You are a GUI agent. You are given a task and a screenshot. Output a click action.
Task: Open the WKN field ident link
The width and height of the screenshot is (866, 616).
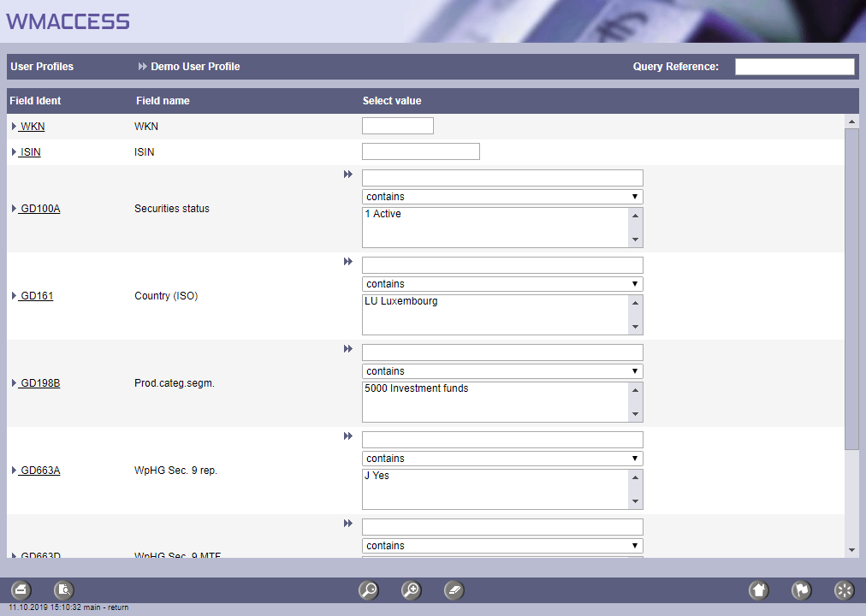point(32,127)
